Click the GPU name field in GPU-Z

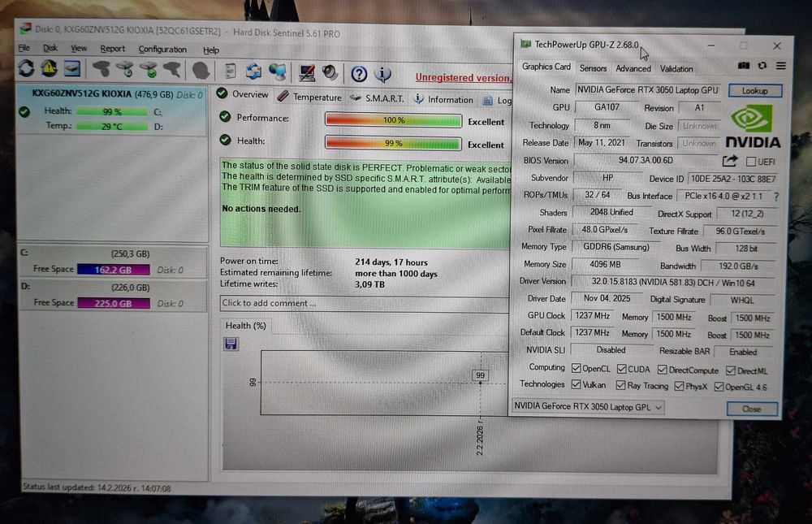(x=647, y=90)
